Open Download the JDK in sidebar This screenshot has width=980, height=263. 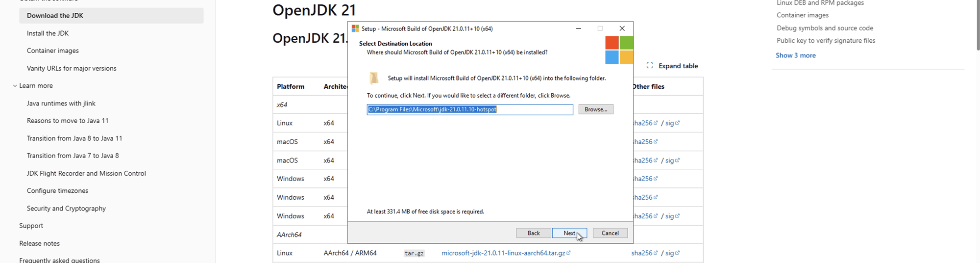coord(111,16)
